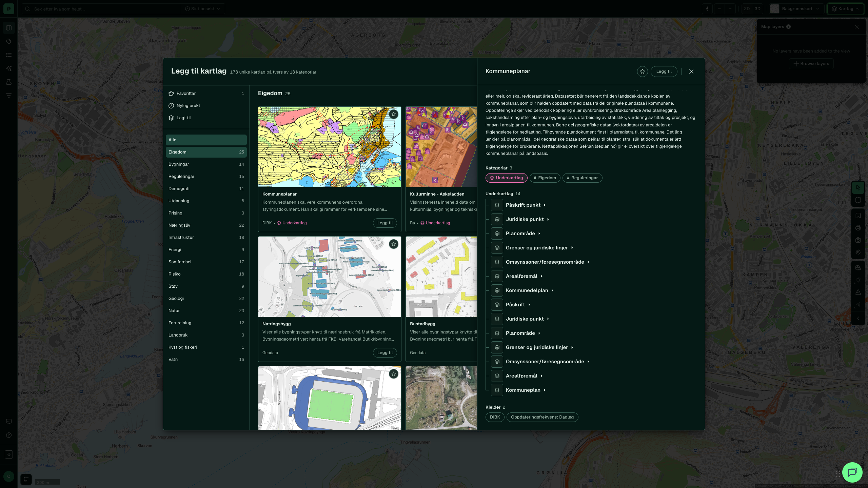
Task: Click the feedback speech-bubble icon in left sidebar
Action: pyautogui.click(x=9, y=422)
